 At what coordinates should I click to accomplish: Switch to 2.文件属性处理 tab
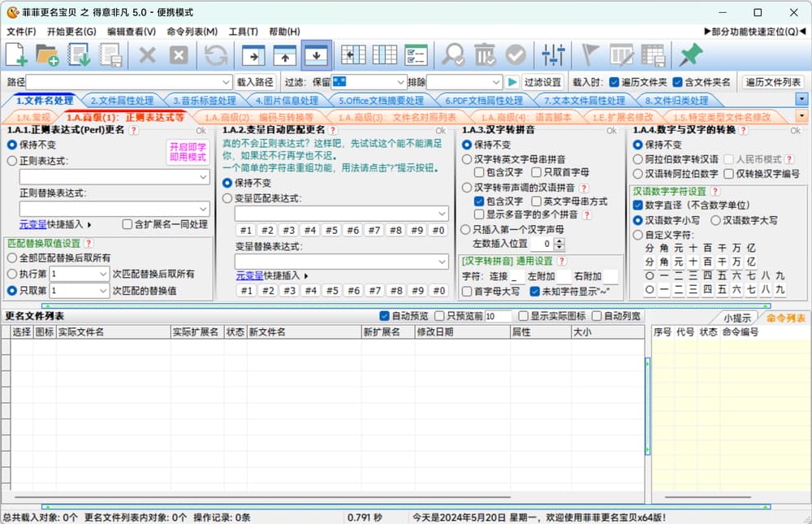pyautogui.click(x=122, y=101)
